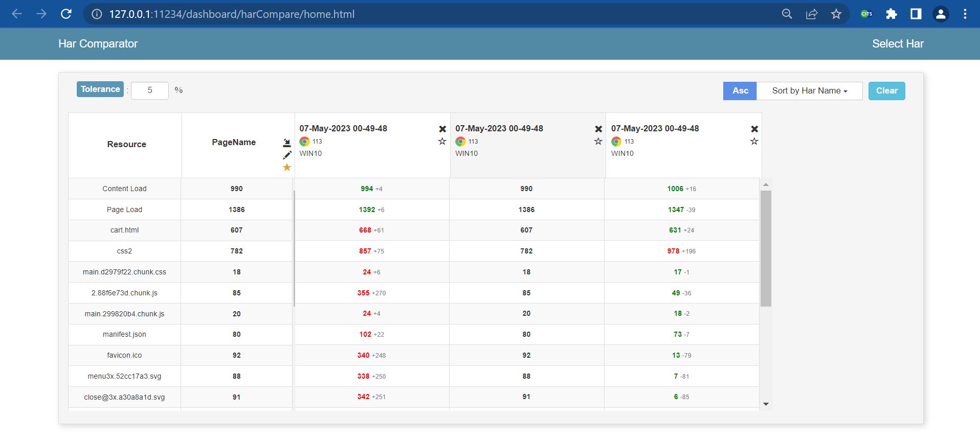
Task: Click the pencil edit icon under PageName
Action: (x=287, y=155)
